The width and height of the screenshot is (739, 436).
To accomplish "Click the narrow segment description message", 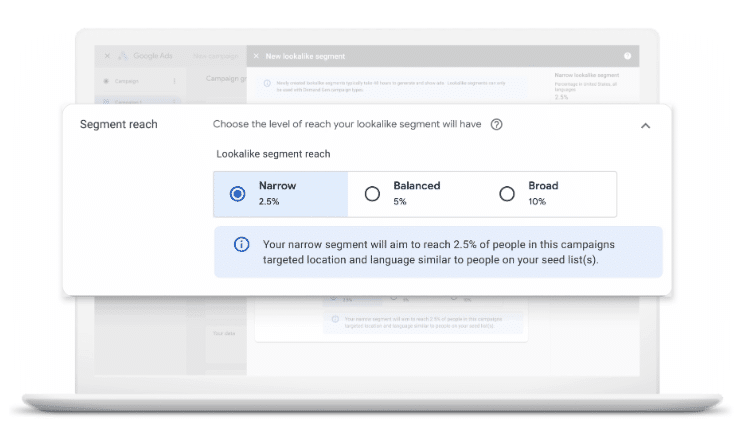I will (438, 252).
